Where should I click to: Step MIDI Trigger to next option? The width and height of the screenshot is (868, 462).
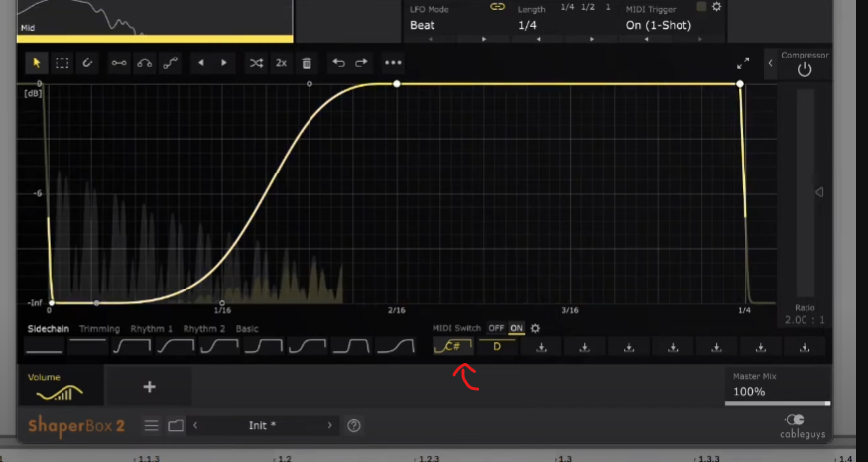[x=699, y=39]
